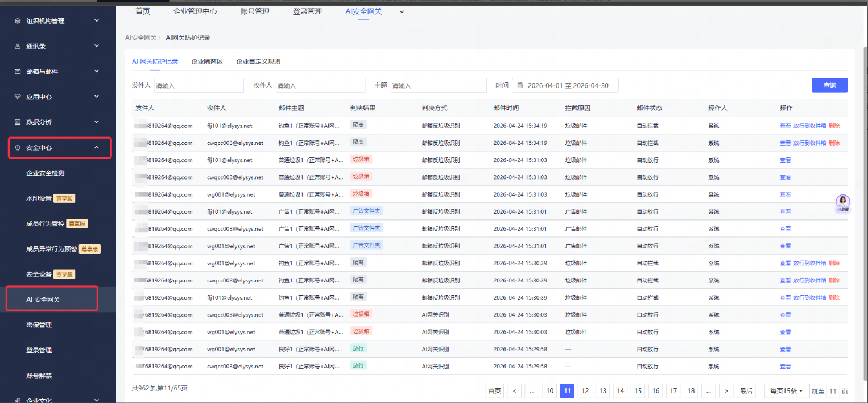Click the calendar icon in the 时间 field

click(x=520, y=85)
